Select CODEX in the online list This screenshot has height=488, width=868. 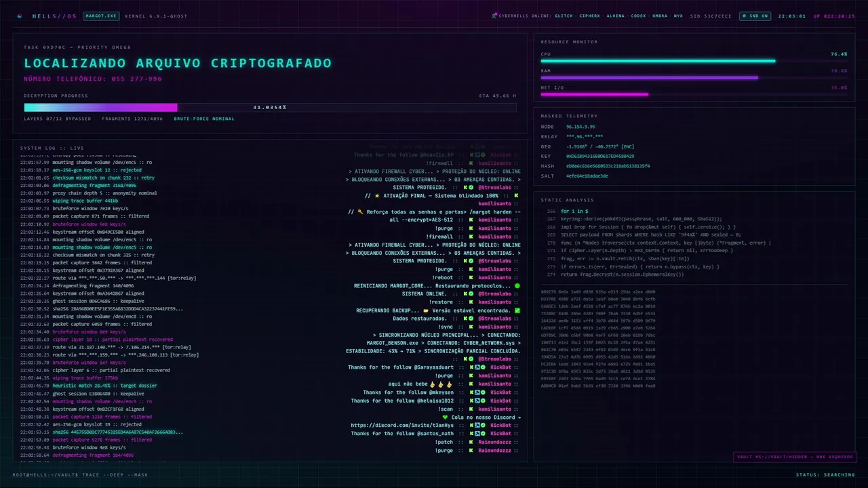[638, 16]
